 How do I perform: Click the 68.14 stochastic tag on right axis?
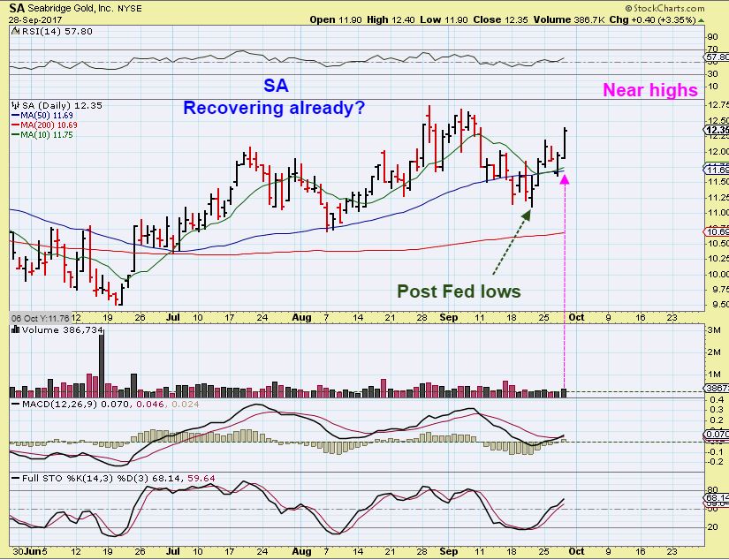tap(717, 497)
